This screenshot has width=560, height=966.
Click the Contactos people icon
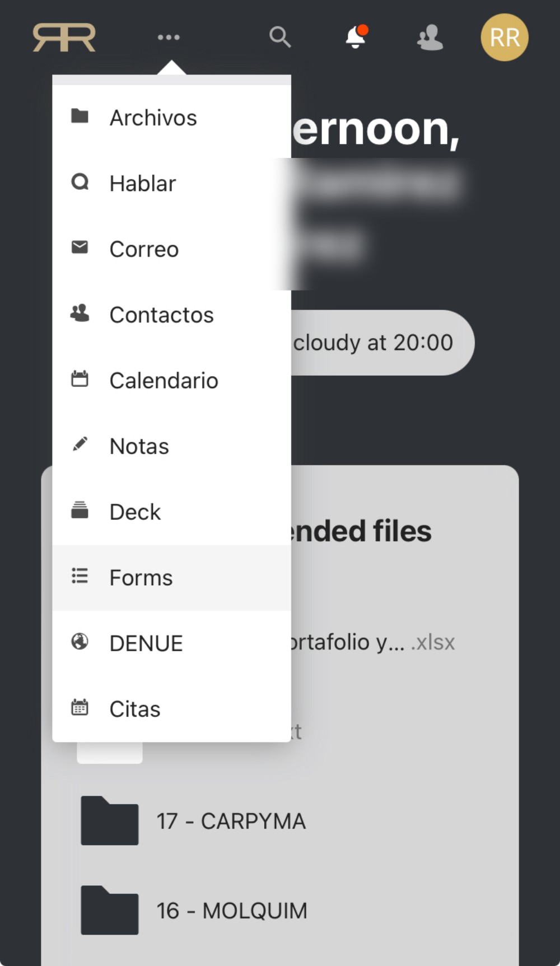[x=80, y=313]
